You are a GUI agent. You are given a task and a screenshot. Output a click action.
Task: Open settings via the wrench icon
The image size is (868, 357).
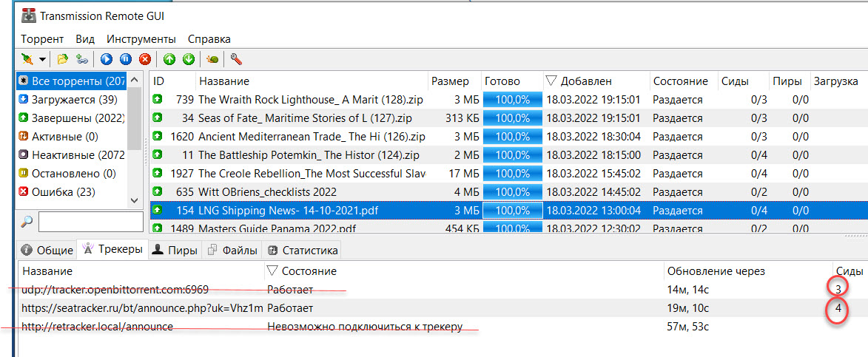(x=237, y=59)
